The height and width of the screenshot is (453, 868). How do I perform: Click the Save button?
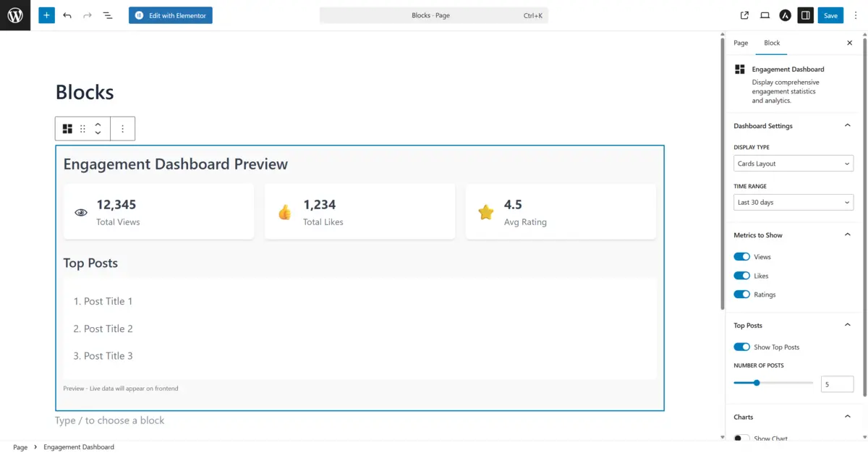click(x=830, y=15)
